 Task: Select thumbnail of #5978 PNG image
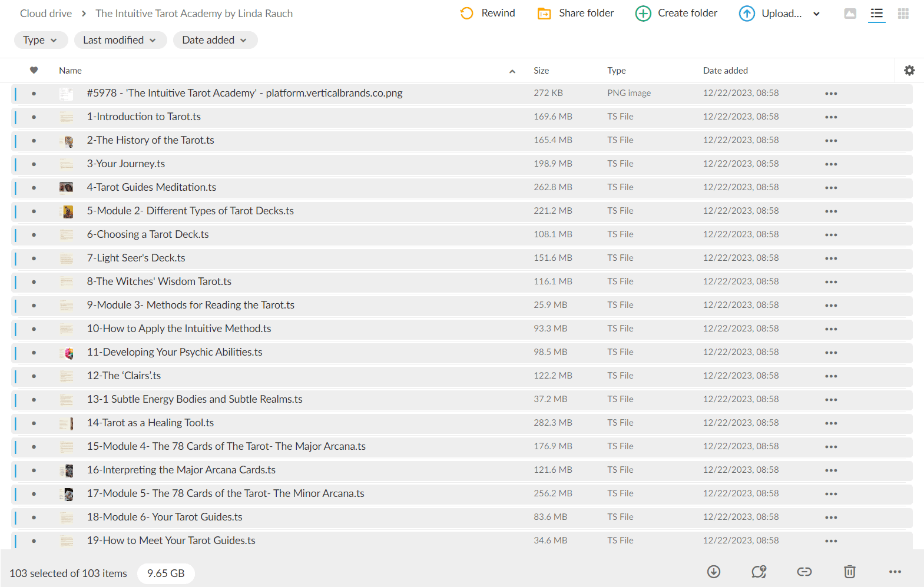tap(67, 94)
